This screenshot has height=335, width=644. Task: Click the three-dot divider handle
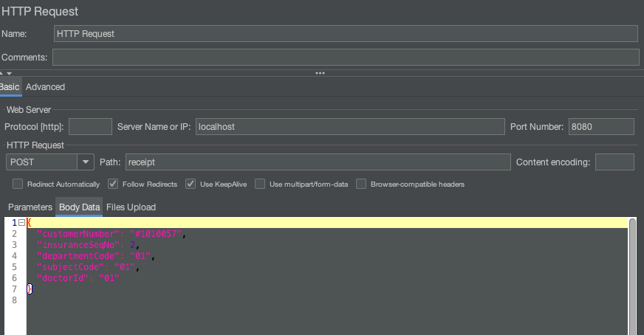(320, 73)
